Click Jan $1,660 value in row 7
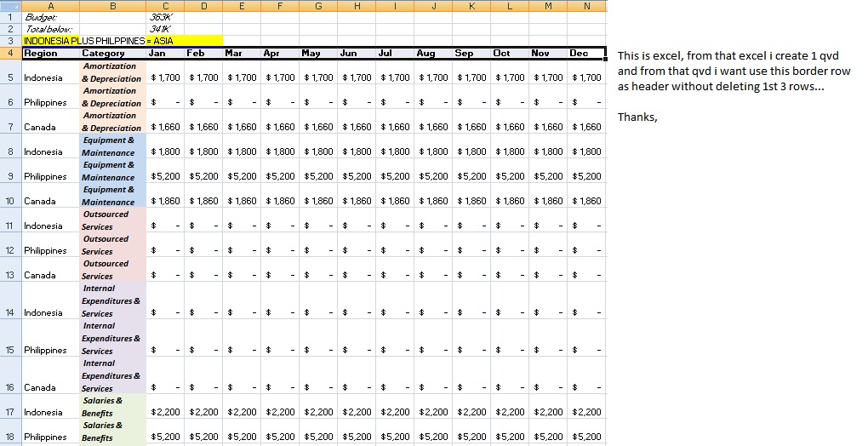 point(166,121)
